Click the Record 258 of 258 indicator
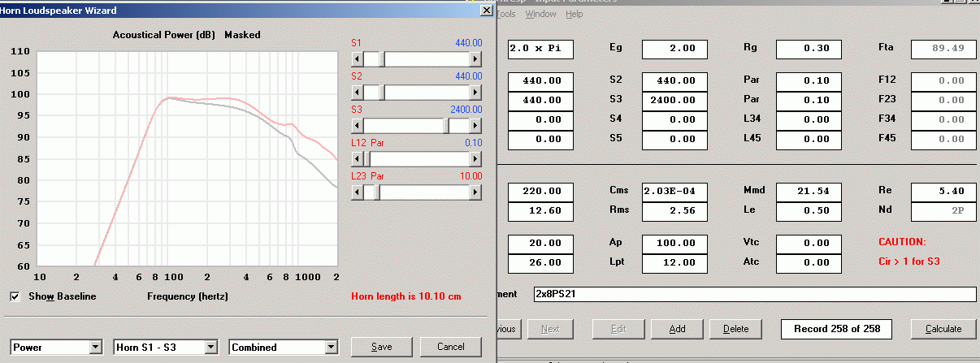 pyautogui.click(x=836, y=329)
